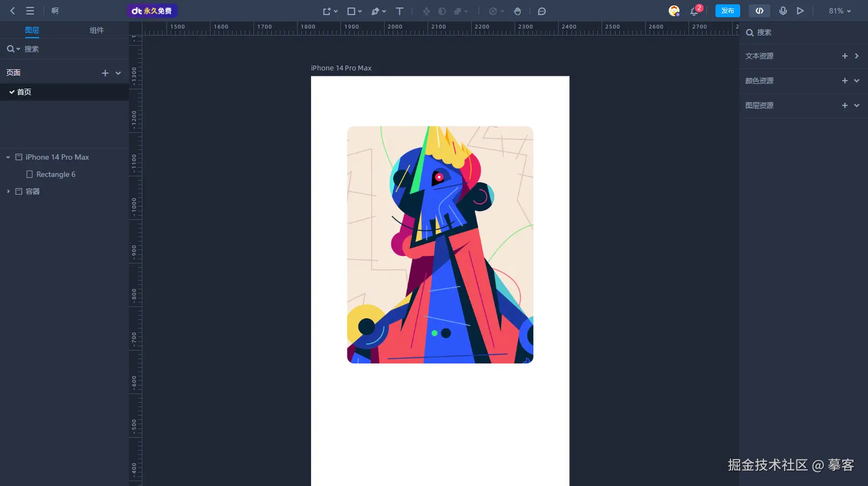Click the 颜色资源 label
The width and height of the screenshot is (868, 486).
click(759, 81)
